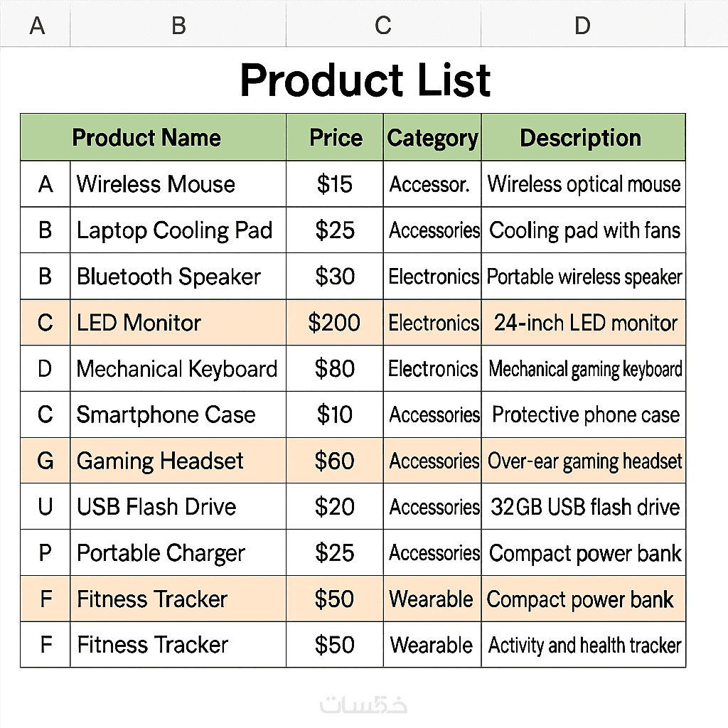Select the abbreviated Accessor. category cell

click(430, 184)
